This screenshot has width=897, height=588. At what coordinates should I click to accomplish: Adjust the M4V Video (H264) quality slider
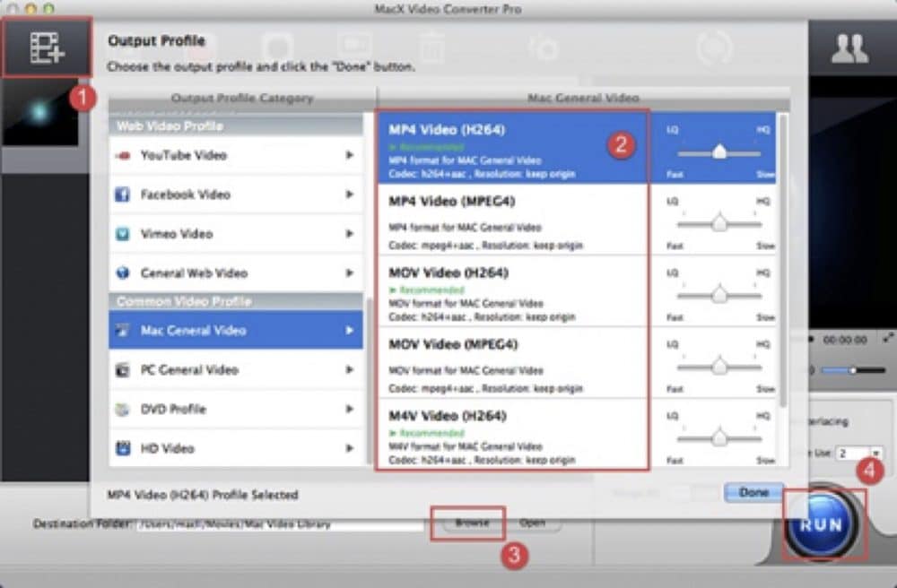pyautogui.click(x=719, y=437)
